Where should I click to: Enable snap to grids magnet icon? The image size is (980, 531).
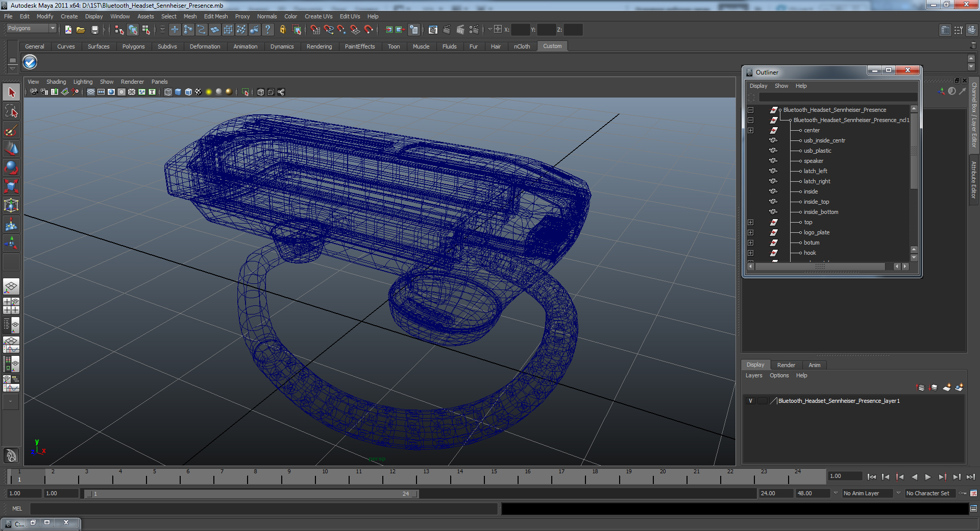(x=315, y=30)
